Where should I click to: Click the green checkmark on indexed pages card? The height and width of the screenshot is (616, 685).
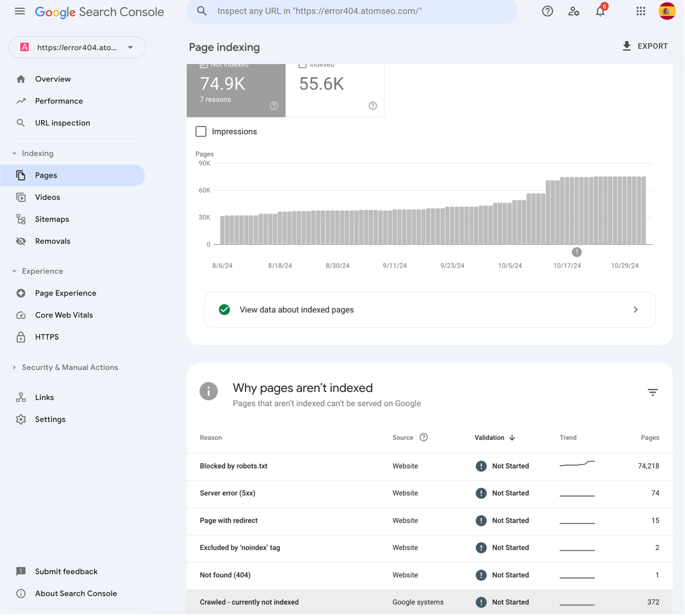[x=224, y=310]
